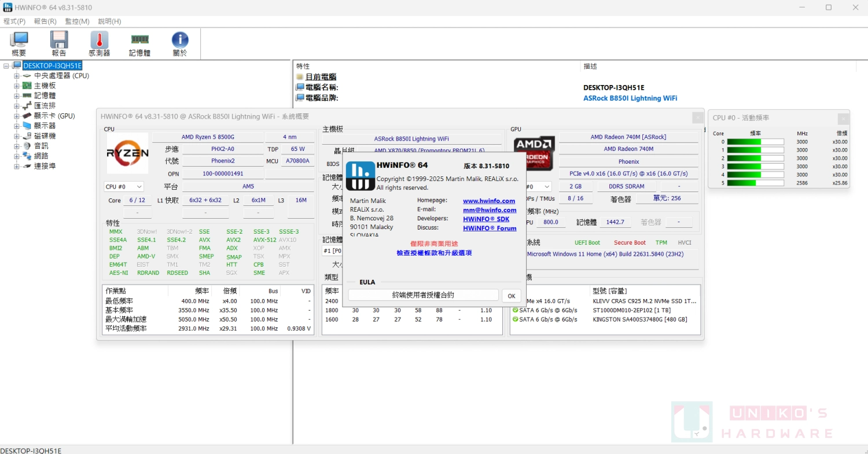Click the Secure Boot indicator
Screen dimensions: 868x454
point(630,243)
